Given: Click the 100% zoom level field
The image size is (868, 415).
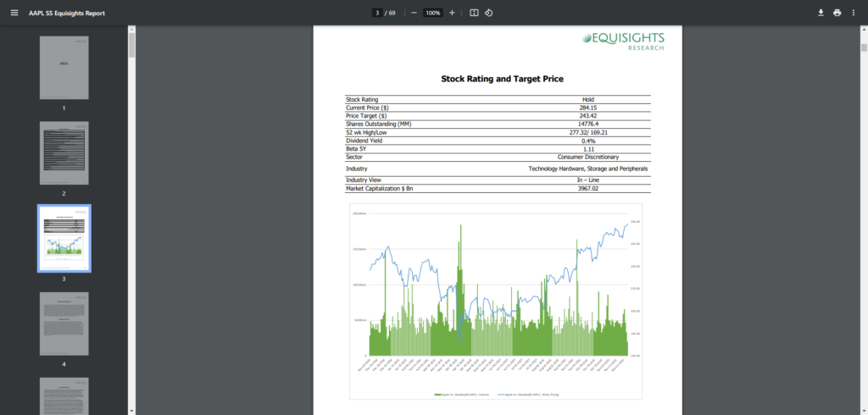Looking at the screenshot, I should [432, 13].
